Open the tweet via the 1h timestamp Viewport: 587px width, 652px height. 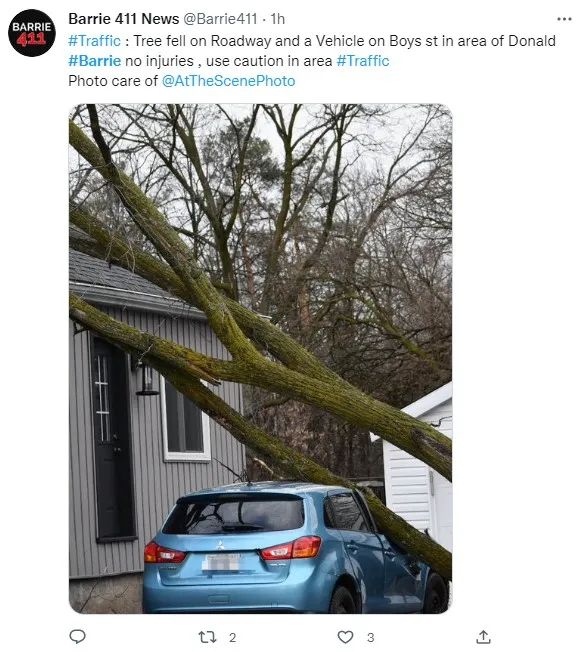pyautogui.click(x=277, y=19)
